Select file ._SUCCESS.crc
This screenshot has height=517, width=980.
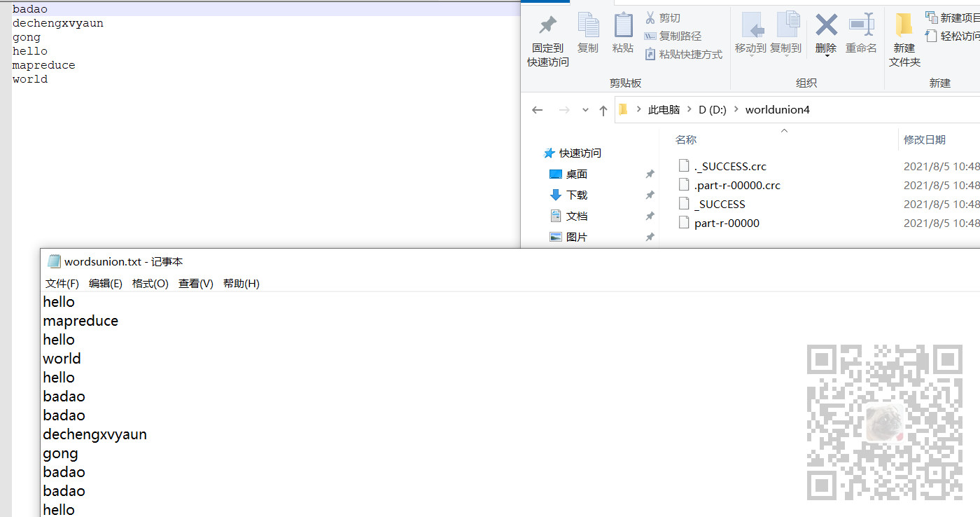pyautogui.click(x=730, y=166)
